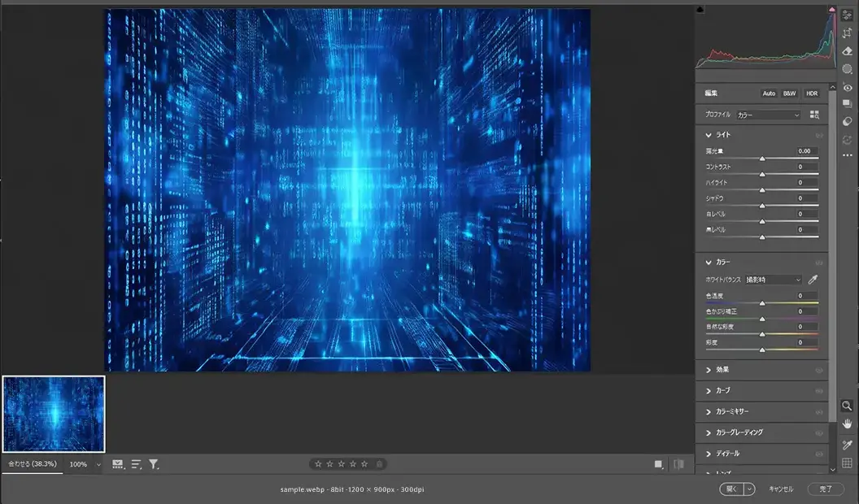This screenshot has width=859, height=504.
Task: Select the Red Eye removal tool
Action: 847,87
